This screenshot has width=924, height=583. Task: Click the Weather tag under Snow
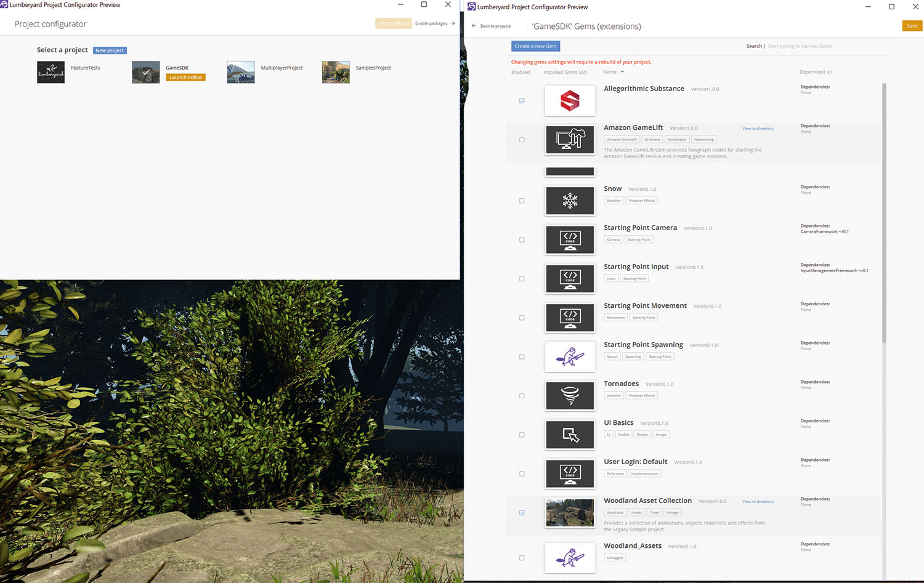click(614, 201)
